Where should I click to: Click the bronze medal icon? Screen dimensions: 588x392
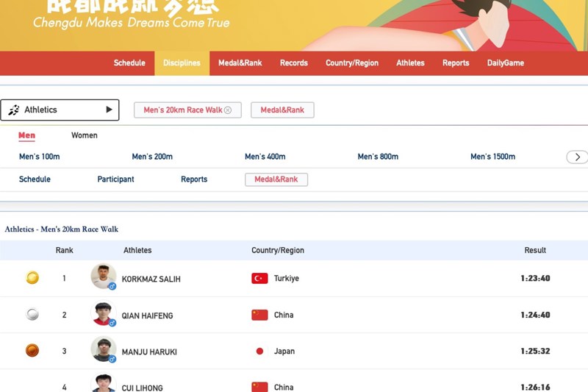coord(32,351)
